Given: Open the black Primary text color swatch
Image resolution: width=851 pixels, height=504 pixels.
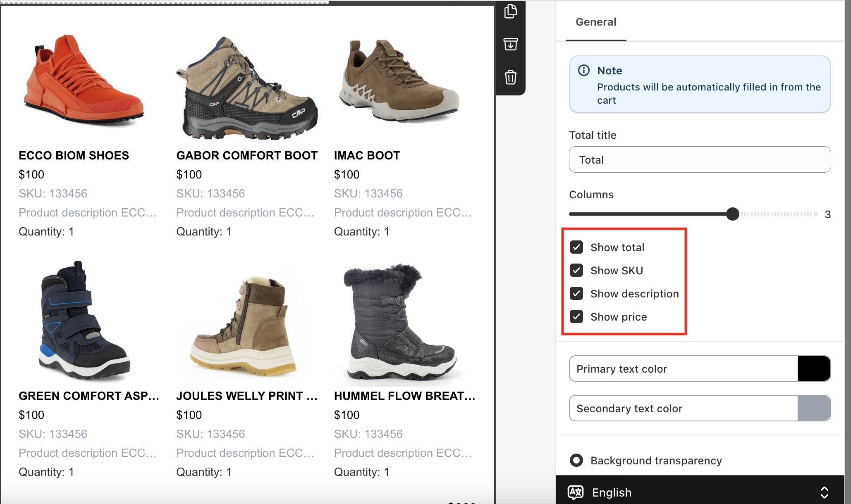Looking at the screenshot, I should tap(814, 368).
